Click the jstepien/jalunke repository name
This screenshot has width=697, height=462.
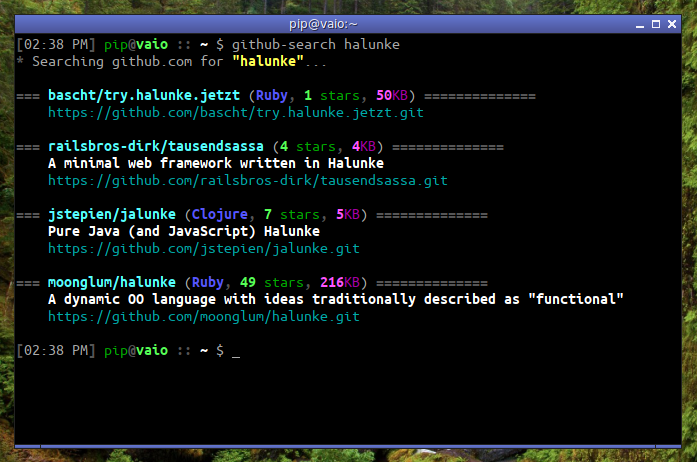[112, 214]
